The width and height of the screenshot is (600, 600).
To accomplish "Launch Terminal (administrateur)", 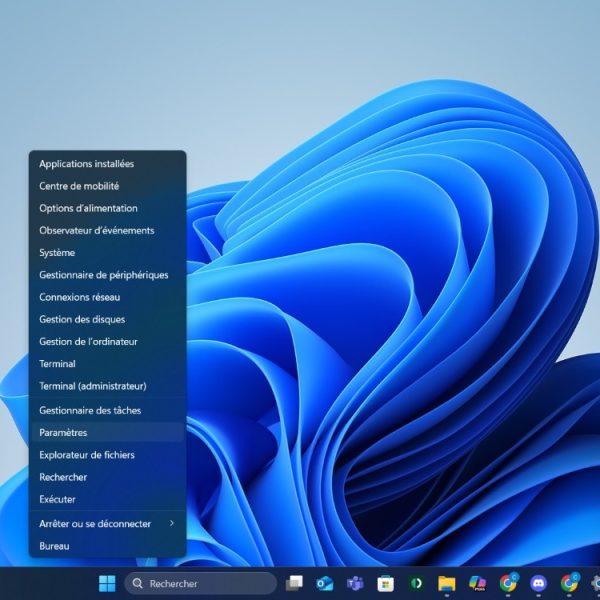I will pyautogui.click(x=108, y=386).
